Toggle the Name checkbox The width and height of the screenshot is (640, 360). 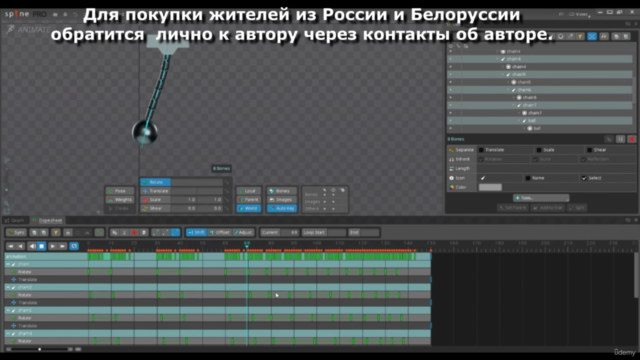click(x=528, y=178)
